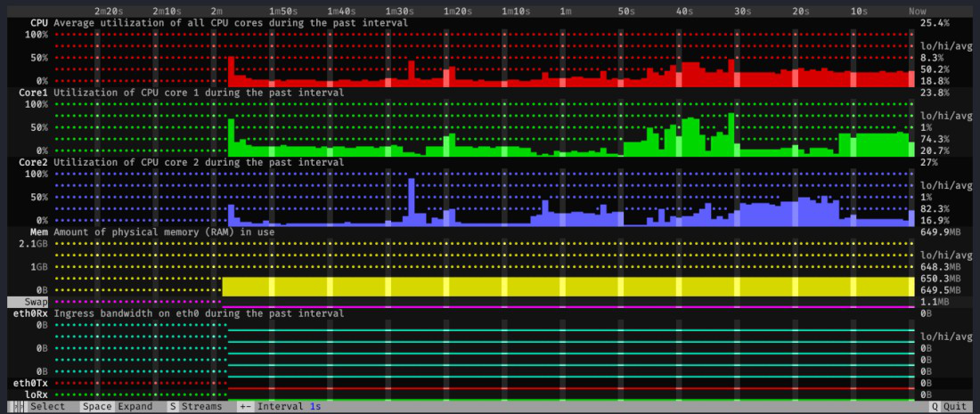Viewport: 980px width, 414px height.
Task: Click the Swap value 1.1MB
Action: point(935,302)
